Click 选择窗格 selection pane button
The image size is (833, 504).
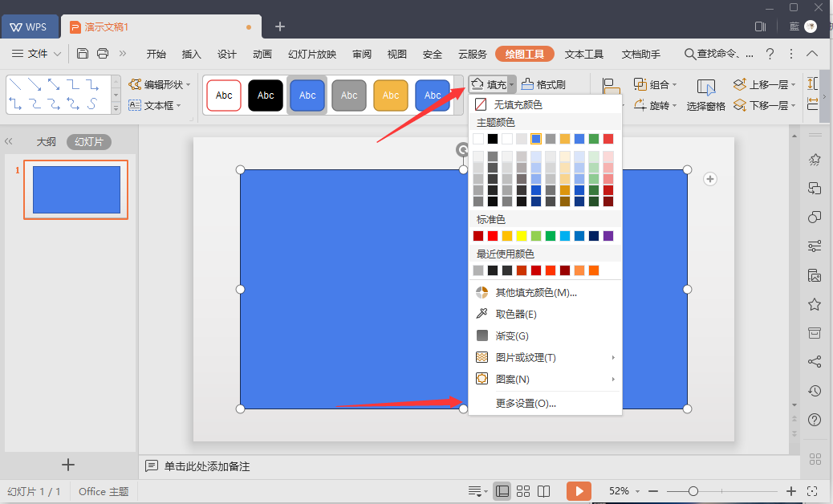pyautogui.click(x=706, y=96)
